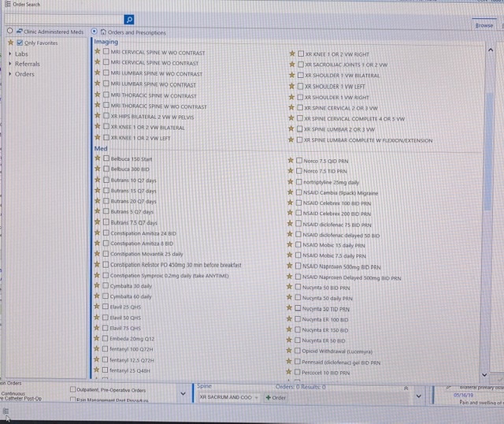Click favorite star beside Embeda 20mg Q12

[96, 338]
